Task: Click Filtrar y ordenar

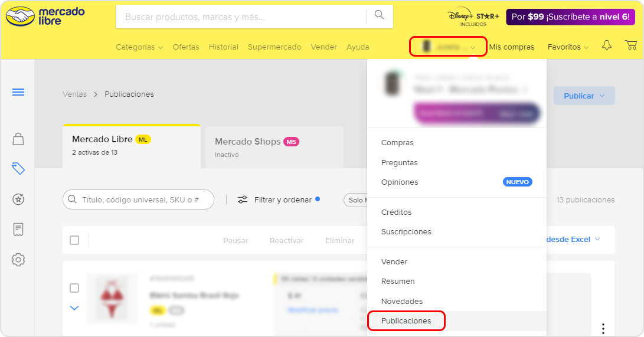Action: pyautogui.click(x=279, y=200)
